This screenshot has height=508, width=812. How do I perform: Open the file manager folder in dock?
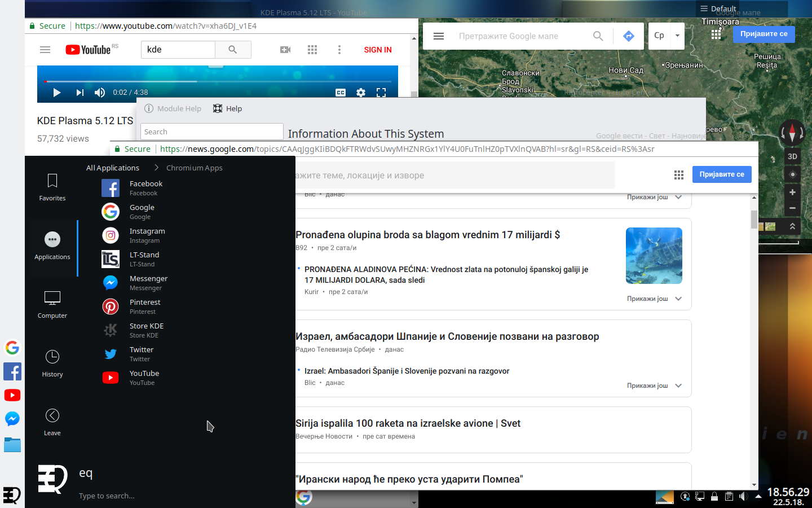coord(12,445)
